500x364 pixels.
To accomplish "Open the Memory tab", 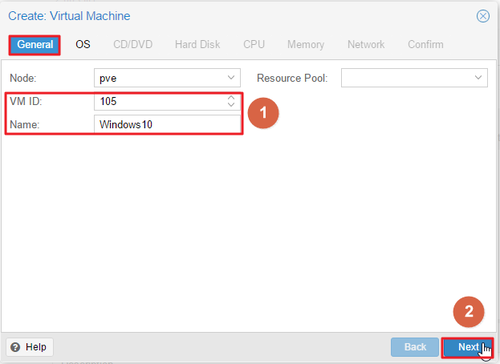I will (306, 45).
